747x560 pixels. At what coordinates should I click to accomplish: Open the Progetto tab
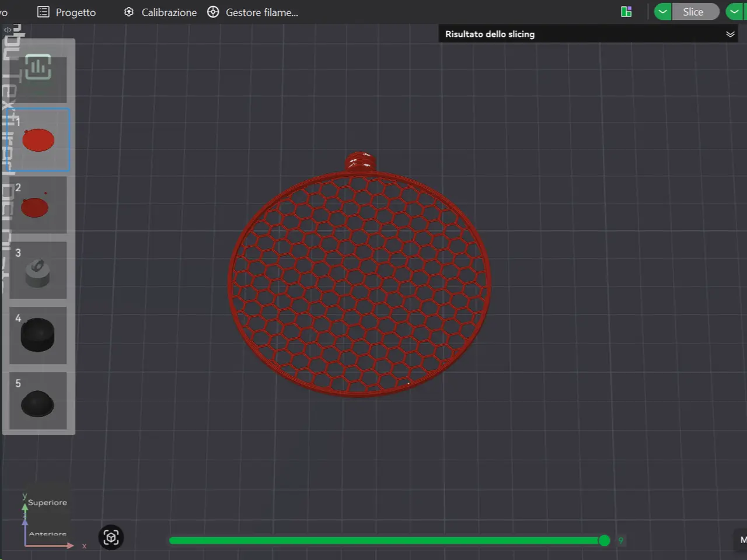point(66,12)
